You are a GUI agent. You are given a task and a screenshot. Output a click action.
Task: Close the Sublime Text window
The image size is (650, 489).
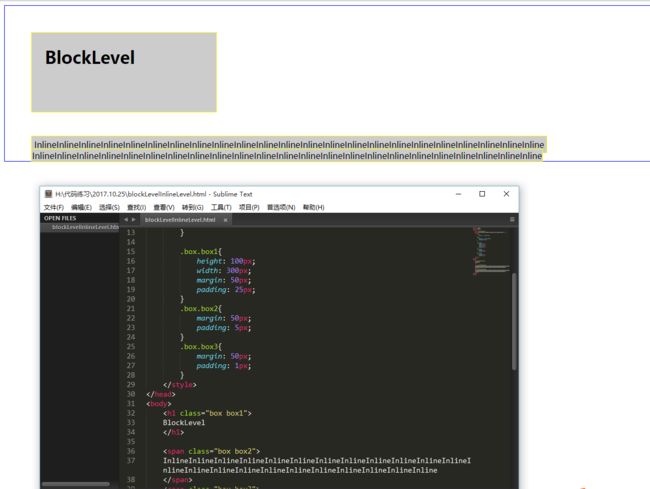click(x=506, y=194)
